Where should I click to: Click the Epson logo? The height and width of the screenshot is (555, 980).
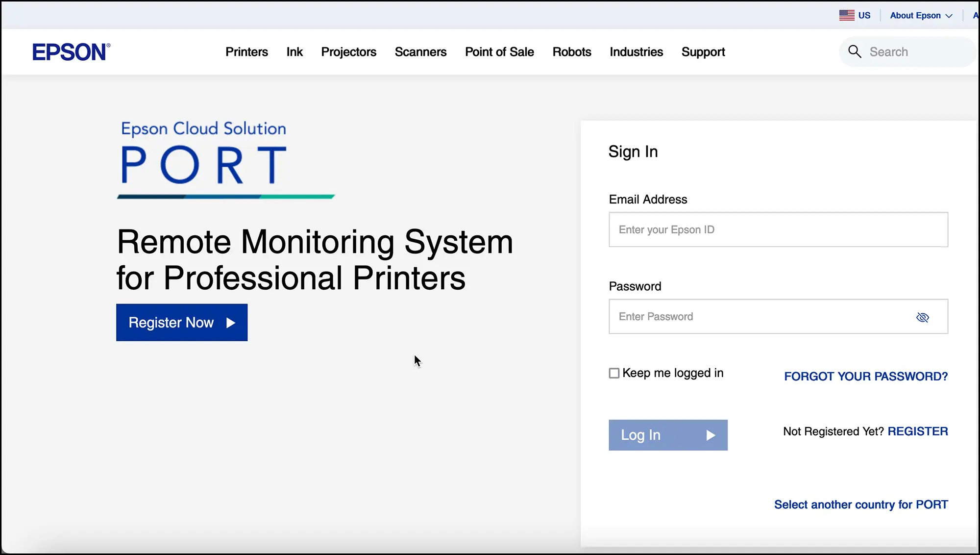coord(71,52)
